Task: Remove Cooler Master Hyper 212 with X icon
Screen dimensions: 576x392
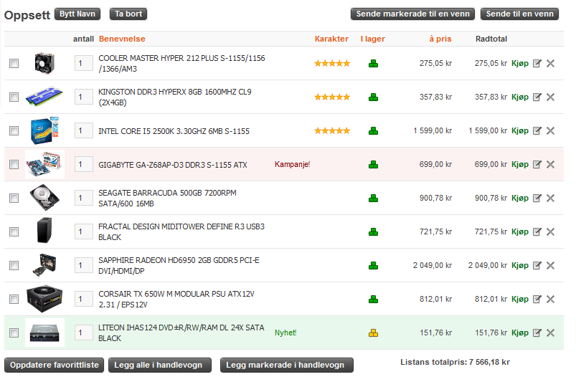Action: coord(550,64)
